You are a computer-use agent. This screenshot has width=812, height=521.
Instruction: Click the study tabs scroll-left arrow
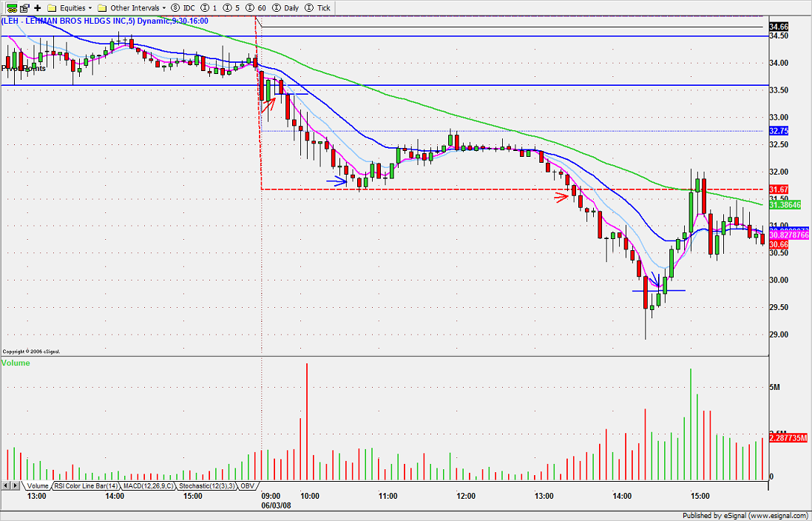(6, 485)
